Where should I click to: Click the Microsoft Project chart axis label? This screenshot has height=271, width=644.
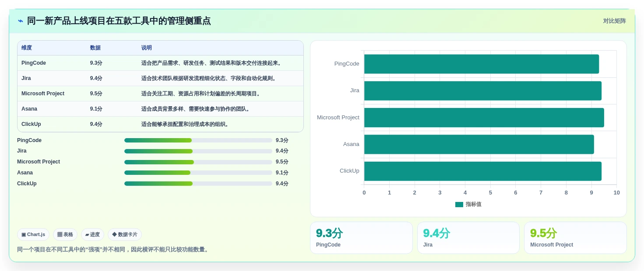[x=338, y=118]
